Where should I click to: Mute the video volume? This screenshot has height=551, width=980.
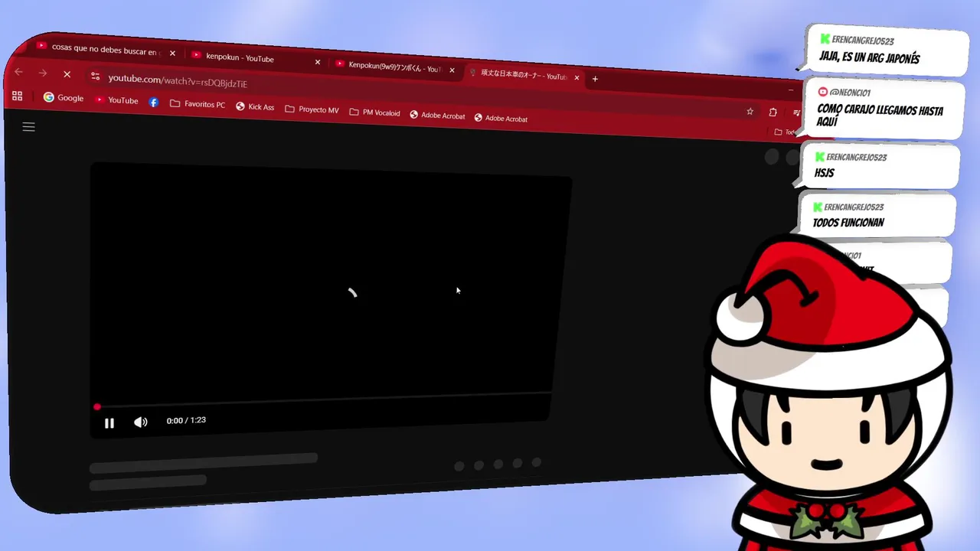(141, 422)
